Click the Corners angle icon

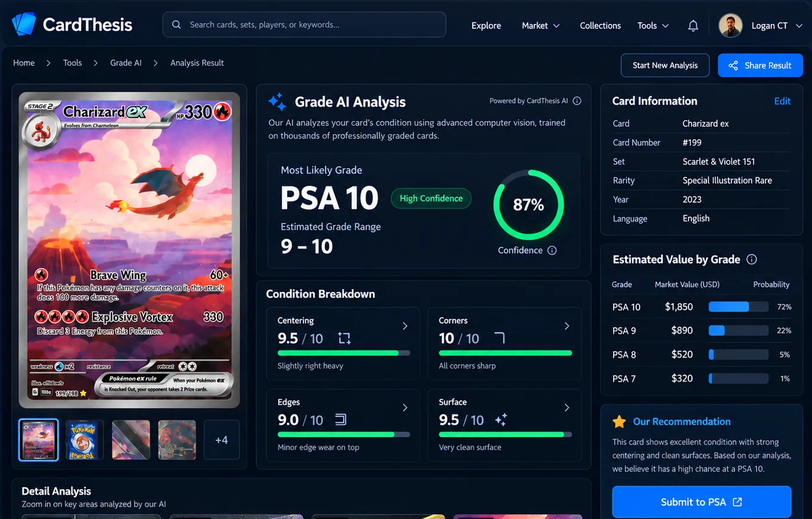pos(500,339)
